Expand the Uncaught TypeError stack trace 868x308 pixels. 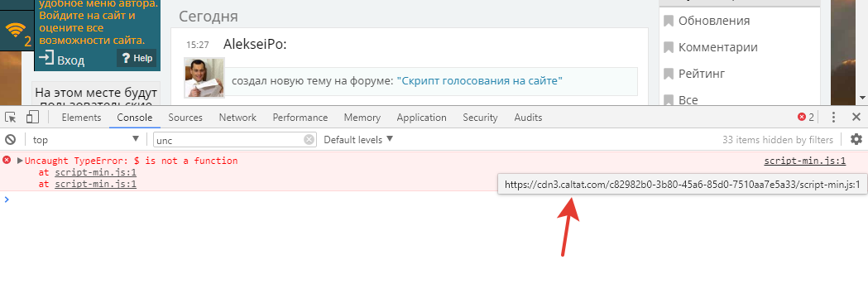click(x=20, y=161)
